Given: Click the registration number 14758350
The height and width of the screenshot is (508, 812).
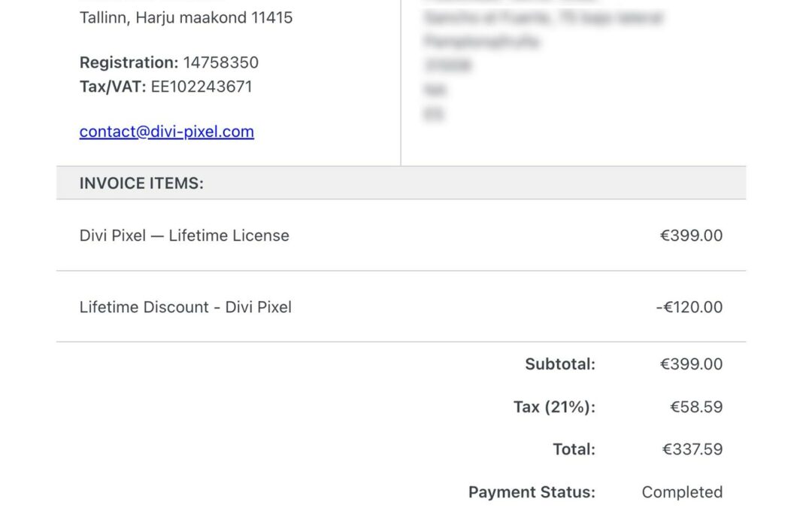Looking at the screenshot, I should pos(220,62).
